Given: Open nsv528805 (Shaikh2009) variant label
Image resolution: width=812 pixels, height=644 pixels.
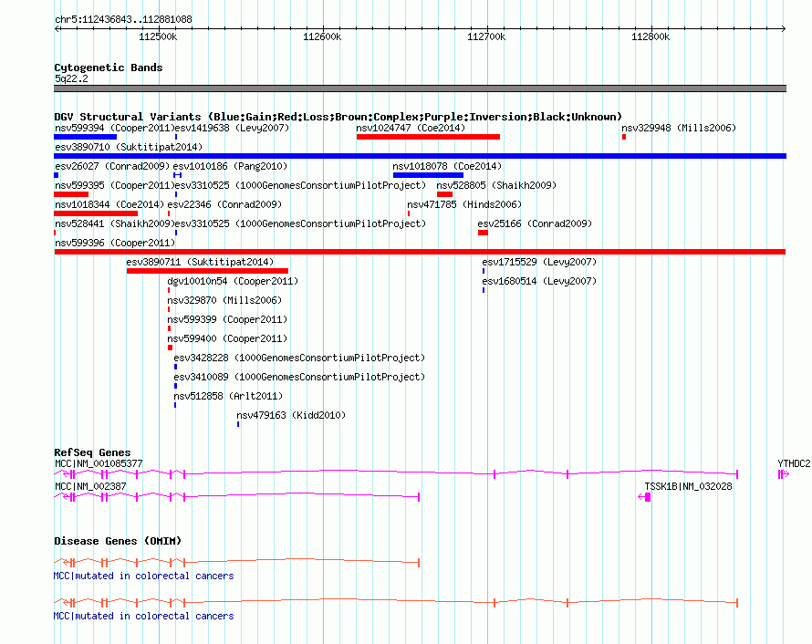Looking at the screenshot, I should point(496,185).
